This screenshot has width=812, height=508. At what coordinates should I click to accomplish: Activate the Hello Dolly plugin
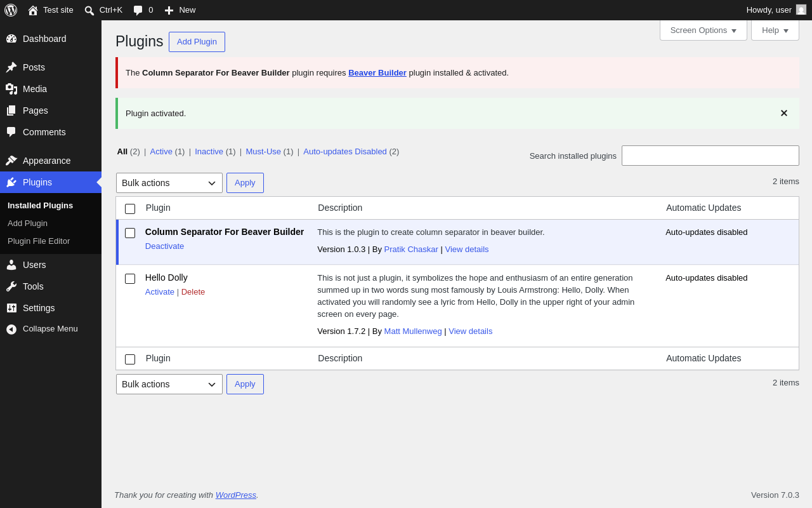pyautogui.click(x=160, y=292)
